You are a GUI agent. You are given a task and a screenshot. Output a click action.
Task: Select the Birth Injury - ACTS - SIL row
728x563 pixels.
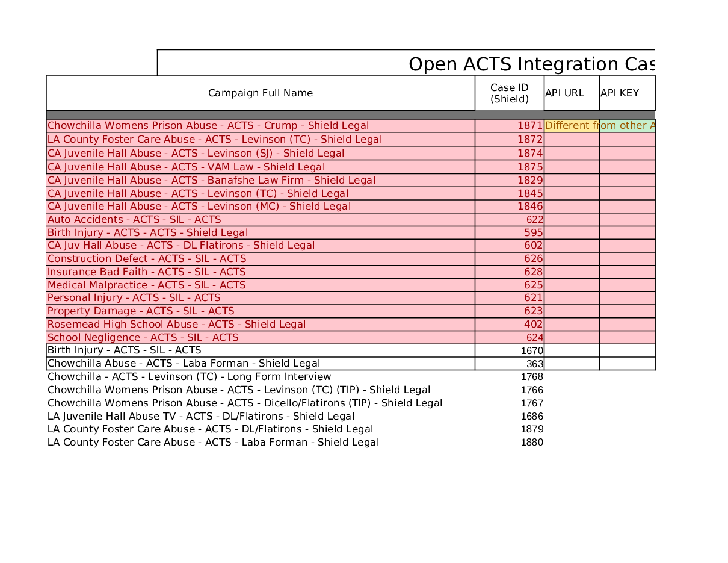click(124, 350)
